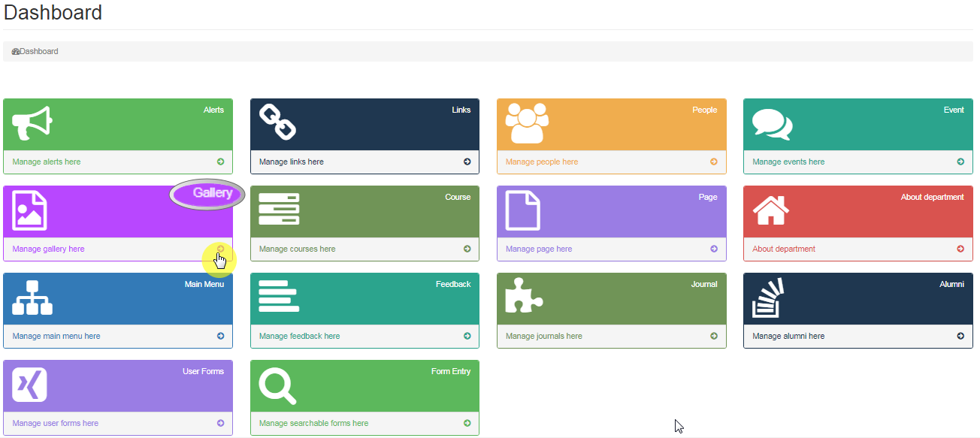This screenshot has height=438, width=980.
Task: Click the arrow beside 'Manage alumni here'
Action: pos(960,336)
